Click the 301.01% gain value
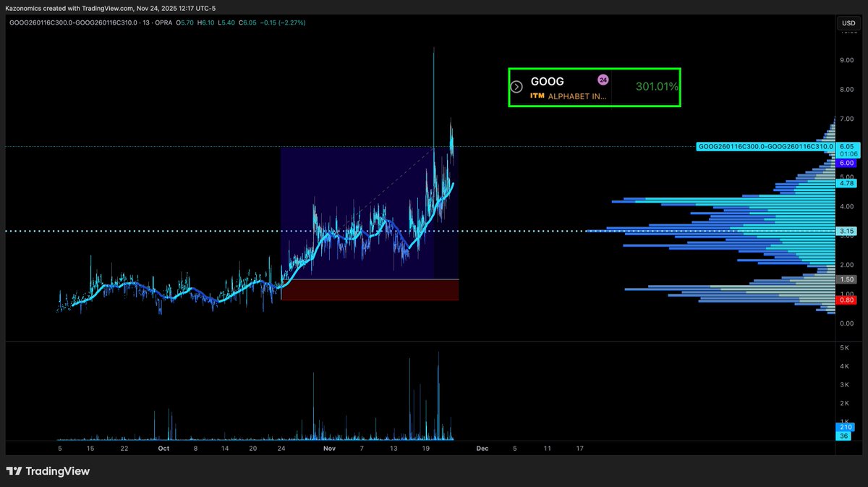Screen dimensions: 868x487 (x=657, y=87)
